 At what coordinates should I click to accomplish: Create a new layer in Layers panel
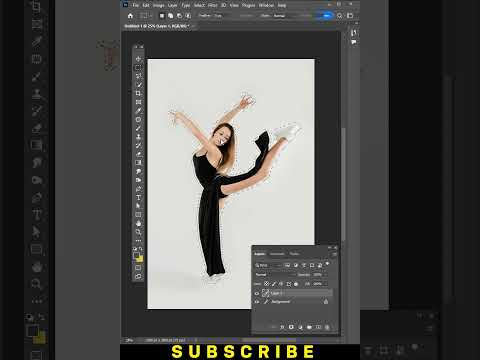[318, 327]
